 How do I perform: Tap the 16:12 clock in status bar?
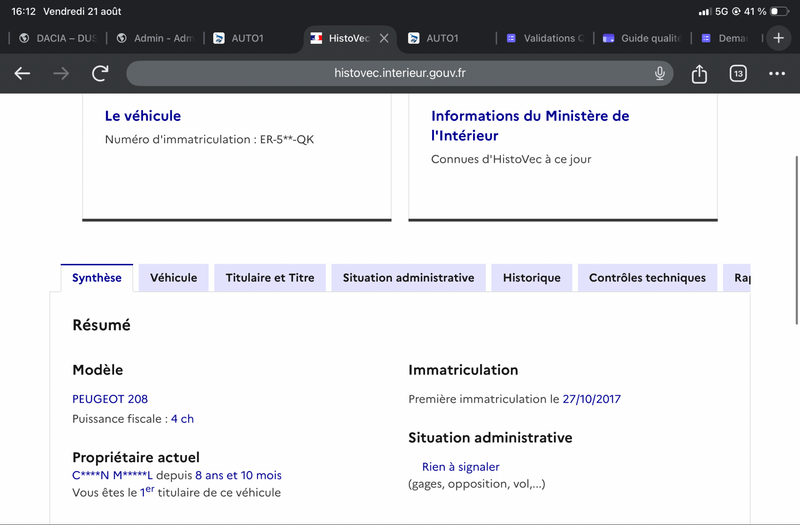pyautogui.click(x=23, y=11)
